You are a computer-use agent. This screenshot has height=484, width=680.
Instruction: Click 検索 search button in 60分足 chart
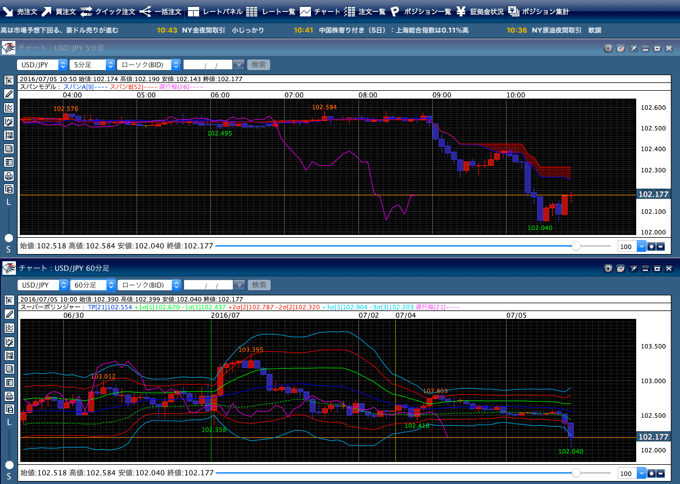click(x=259, y=285)
